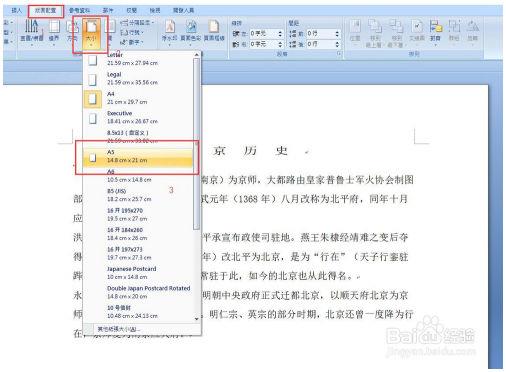506x372 pixels.
Task: Increase the left indent spinner value
Action: pos(280,31)
